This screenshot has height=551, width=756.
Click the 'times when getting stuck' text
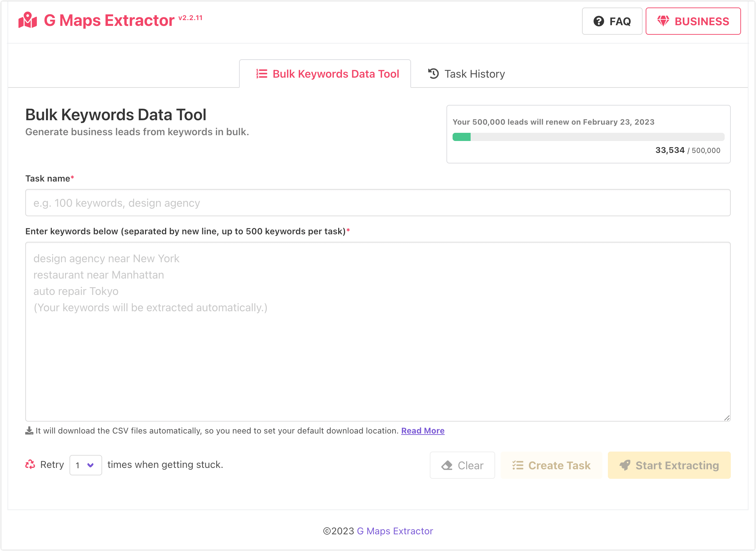click(x=165, y=465)
